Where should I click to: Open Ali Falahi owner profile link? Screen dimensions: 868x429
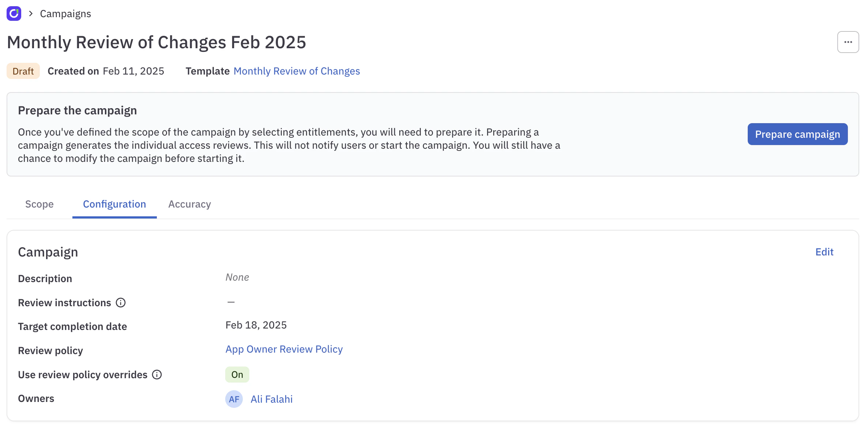(271, 399)
